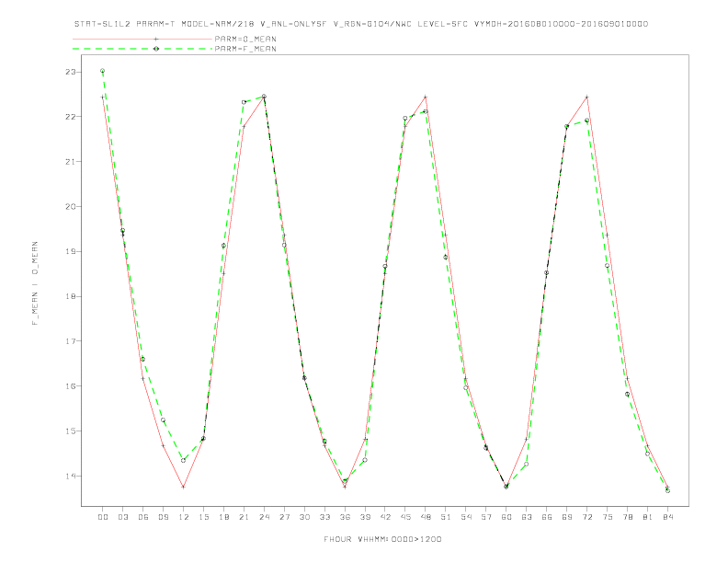Click the O_MEAN plus peak at hour 72

pos(586,98)
